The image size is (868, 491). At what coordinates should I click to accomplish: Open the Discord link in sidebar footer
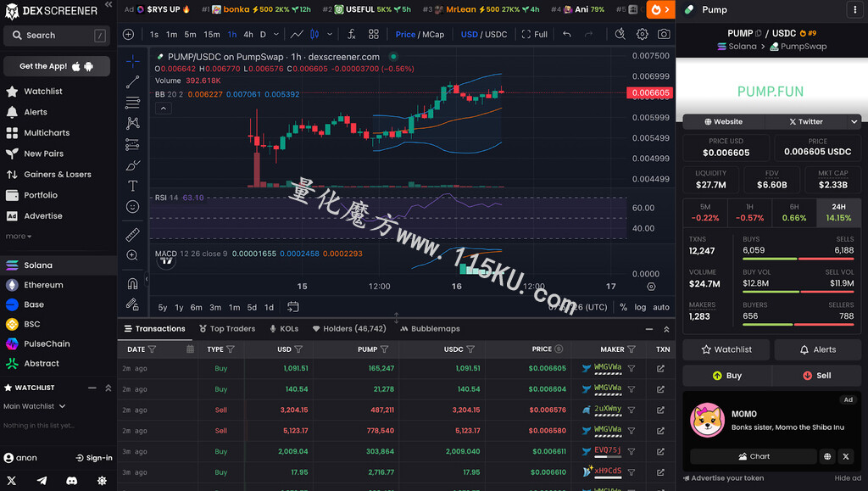72,481
